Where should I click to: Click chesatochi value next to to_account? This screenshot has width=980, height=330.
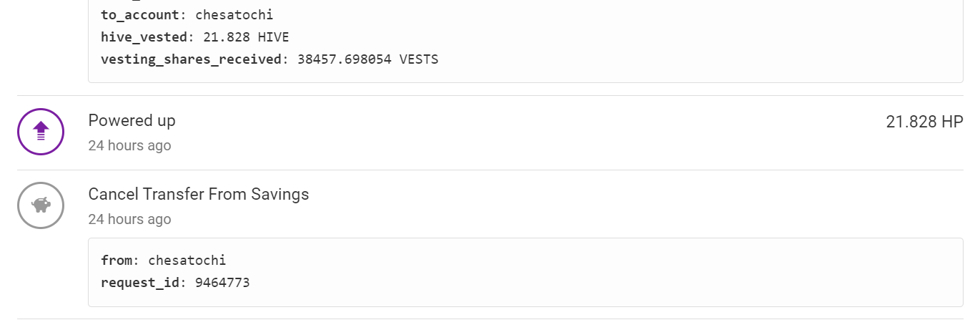point(234,14)
